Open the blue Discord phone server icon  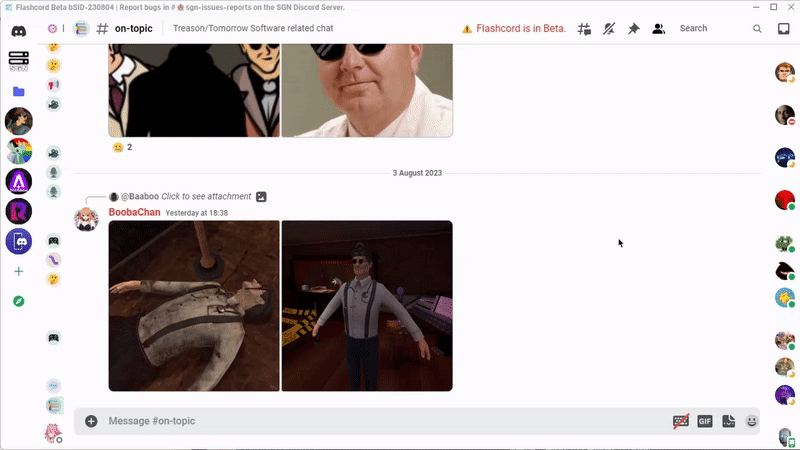19,241
